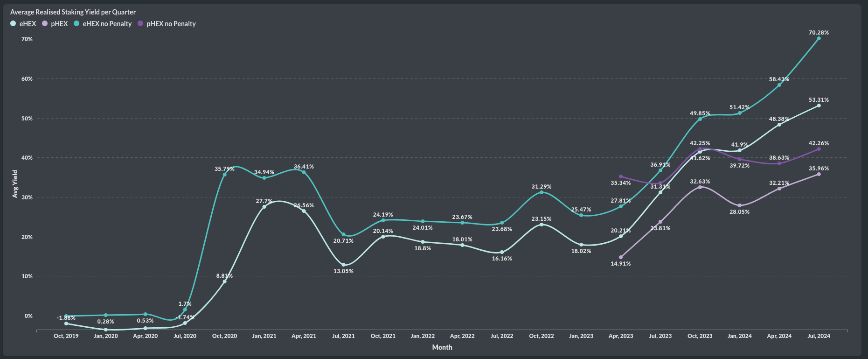Viewport: 868px width, 359px height.
Task: Toggle the eHEX series in the legend
Action: (23, 24)
